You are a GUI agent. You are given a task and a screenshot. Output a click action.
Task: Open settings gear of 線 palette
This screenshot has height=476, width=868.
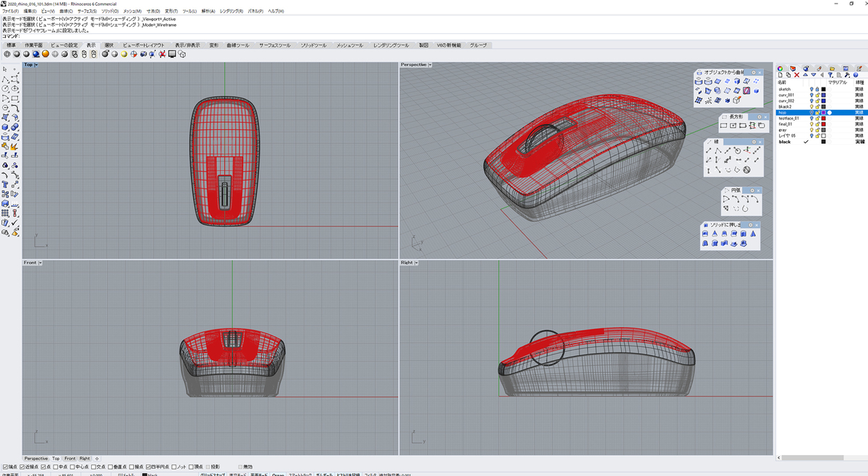(752, 142)
